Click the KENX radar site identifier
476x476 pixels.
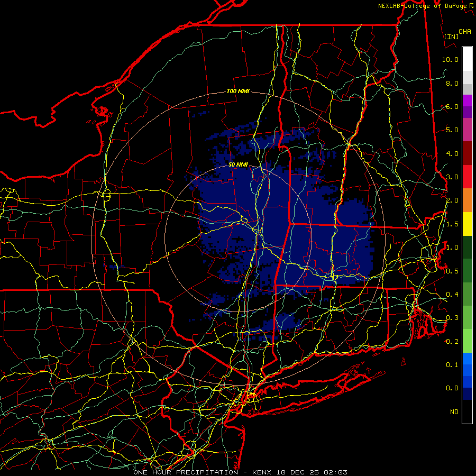[x=262, y=472]
